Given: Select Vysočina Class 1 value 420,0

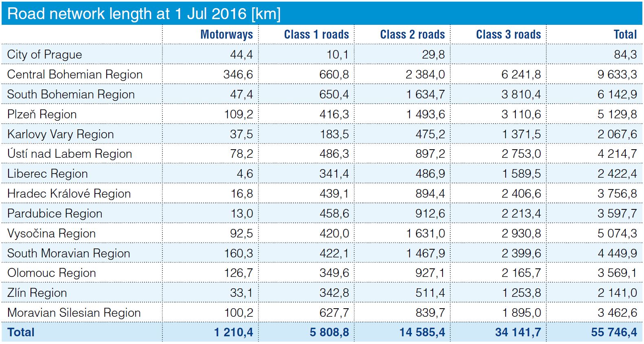Looking at the screenshot, I should pyautogui.click(x=334, y=233).
